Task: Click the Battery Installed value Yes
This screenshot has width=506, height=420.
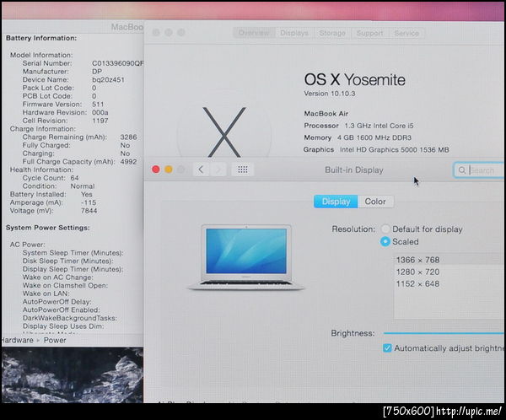Action: [x=87, y=194]
